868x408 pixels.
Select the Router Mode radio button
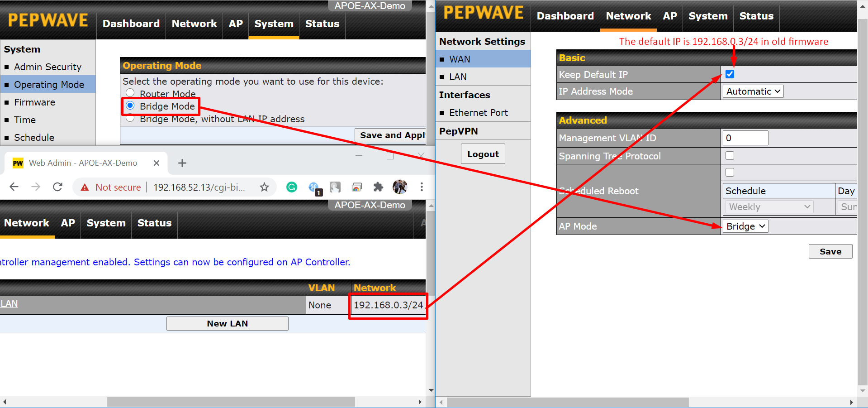[130, 93]
